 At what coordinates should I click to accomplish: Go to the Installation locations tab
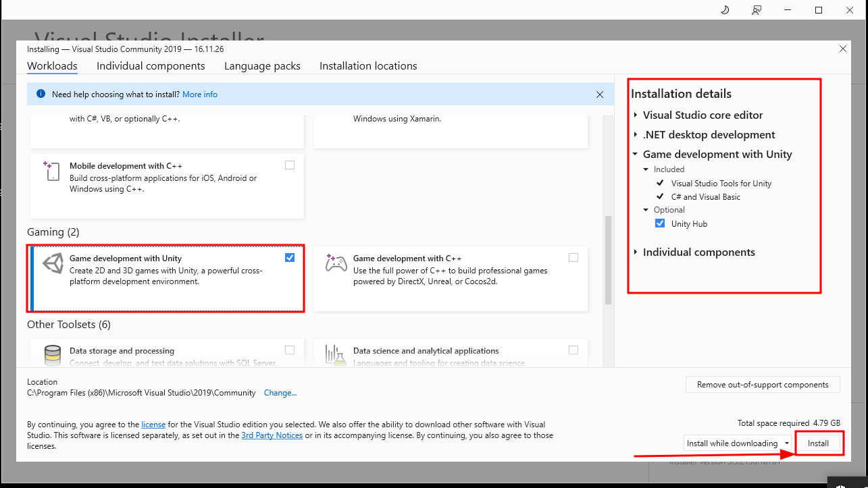368,66
